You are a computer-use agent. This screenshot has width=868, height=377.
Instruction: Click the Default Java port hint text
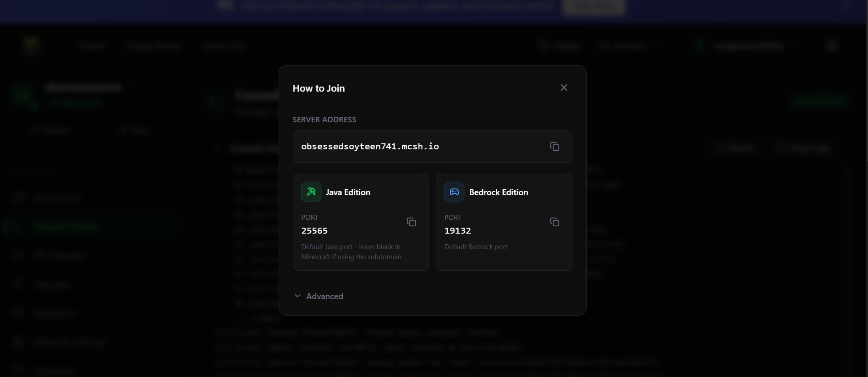352,252
